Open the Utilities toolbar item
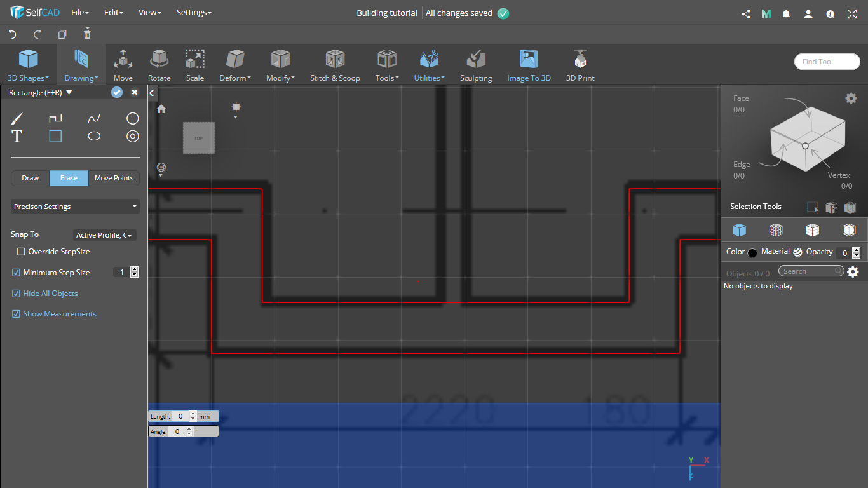868x488 pixels. pyautogui.click(x=430, y=65)
